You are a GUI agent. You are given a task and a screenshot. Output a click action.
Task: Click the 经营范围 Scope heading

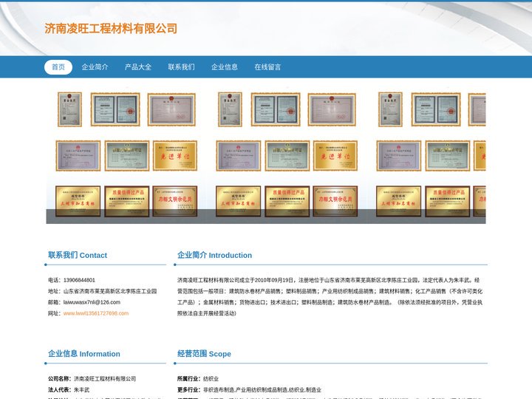204,354
